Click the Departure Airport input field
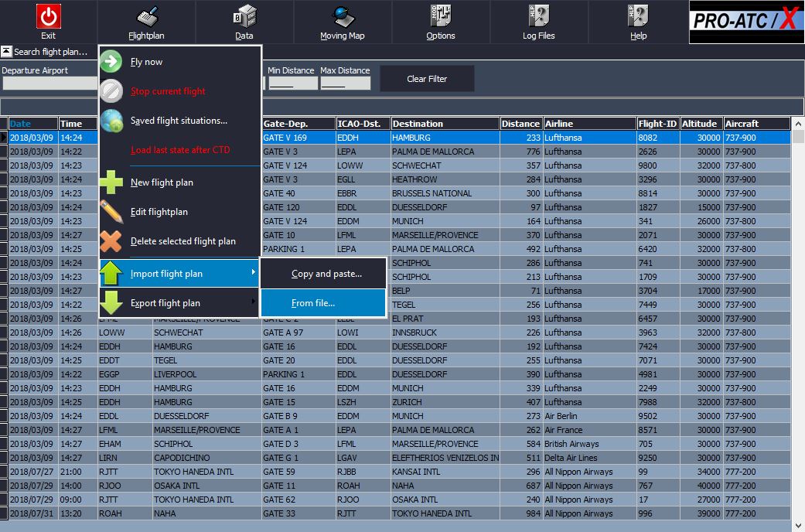The height and width of the screenshot is (532, 805). click(49, 84)
